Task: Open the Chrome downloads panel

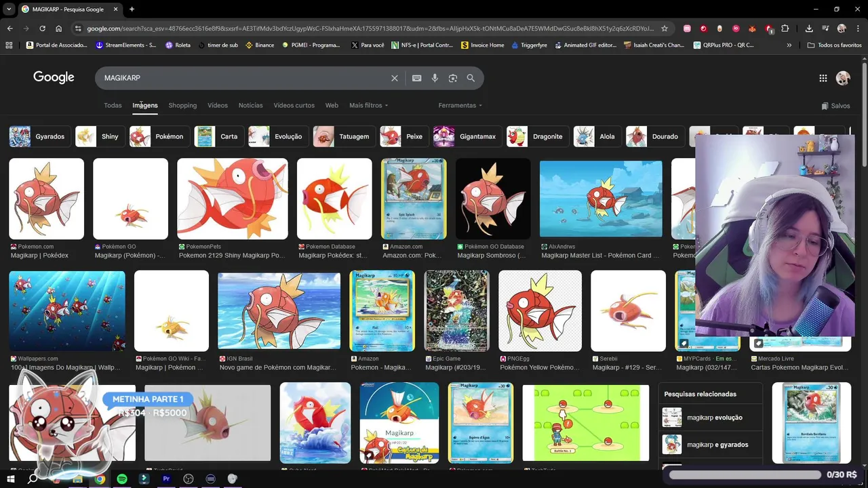Action: tap(809, 28)
